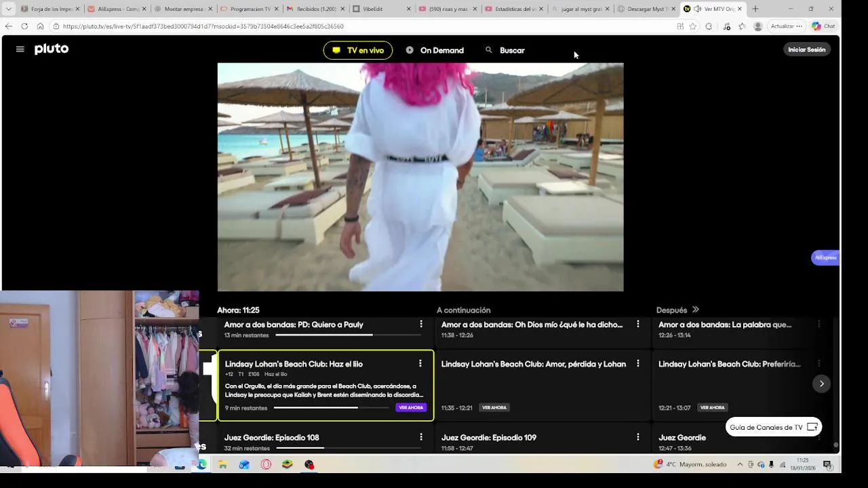The height and width of the screenshot is (488, 868).
Task: Switch to AliExpress tab
Action: pos(117,9)
